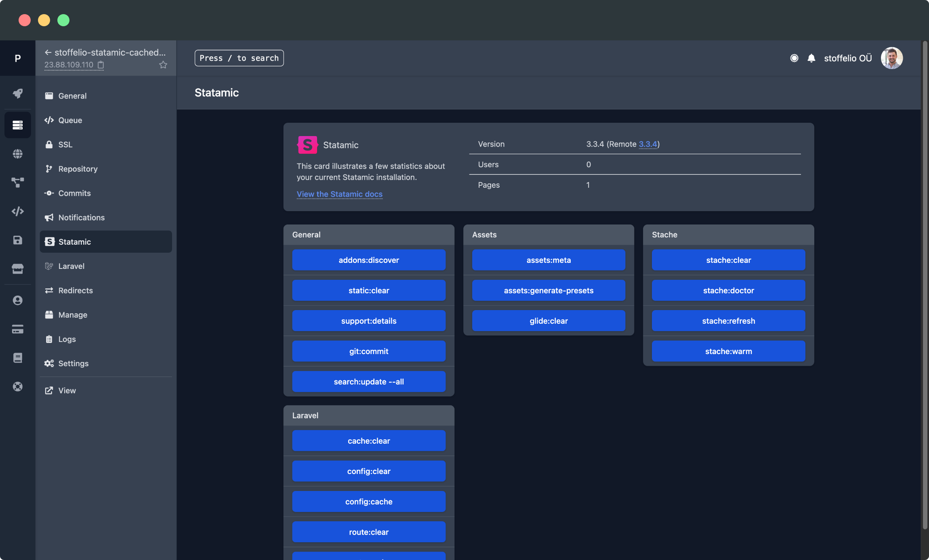Open Queue in the site menu

(106, 120)
